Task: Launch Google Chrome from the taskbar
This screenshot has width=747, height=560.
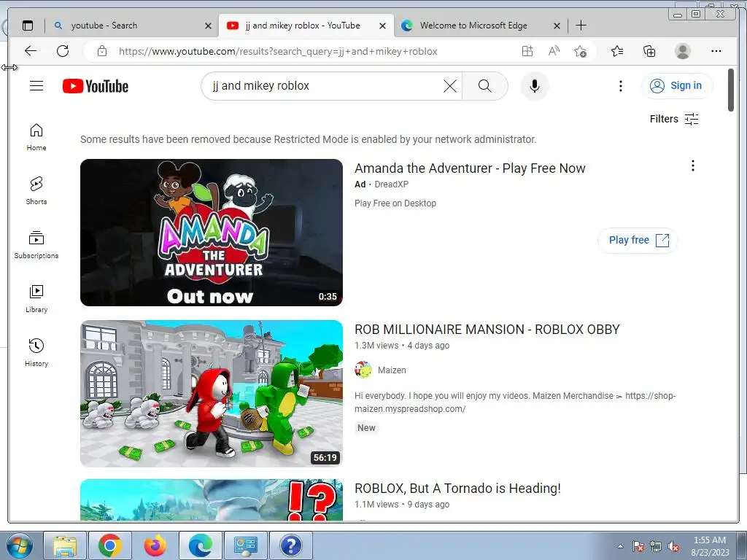Action: point(110,545)
